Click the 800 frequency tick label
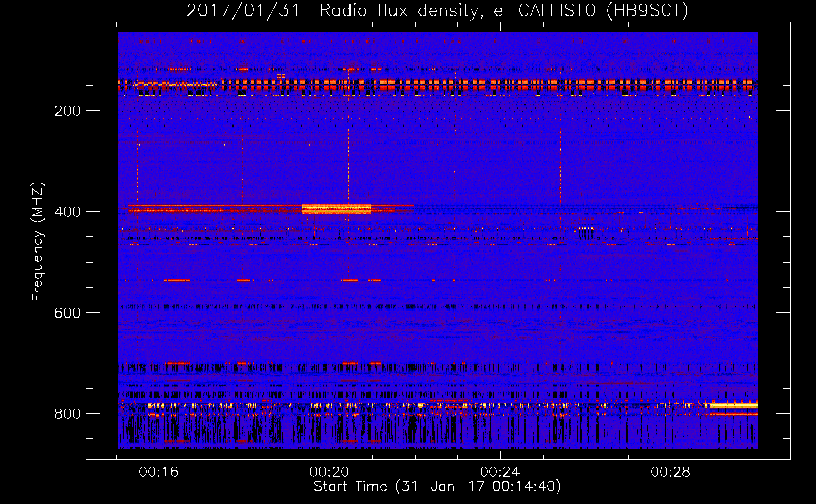 click(68, 414)
